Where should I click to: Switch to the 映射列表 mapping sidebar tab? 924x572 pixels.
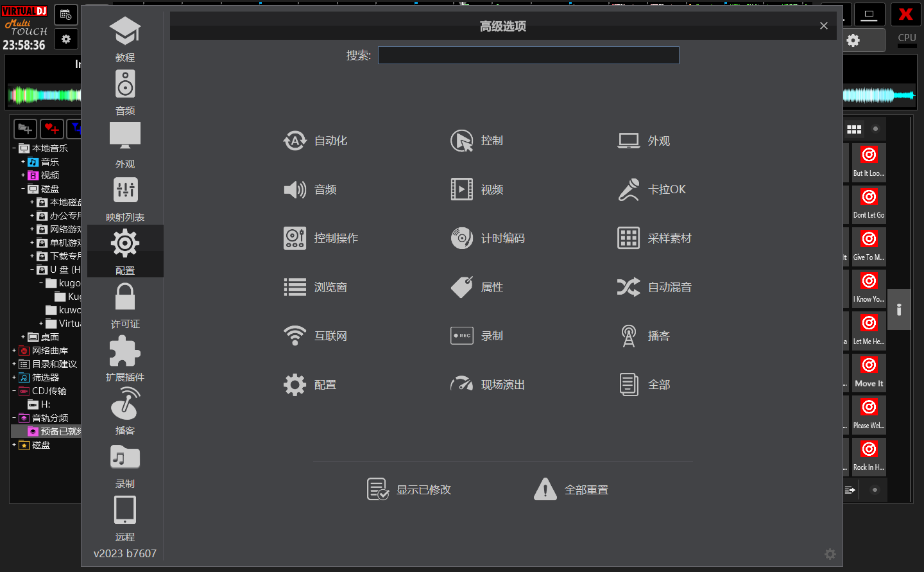pos(125,199)
